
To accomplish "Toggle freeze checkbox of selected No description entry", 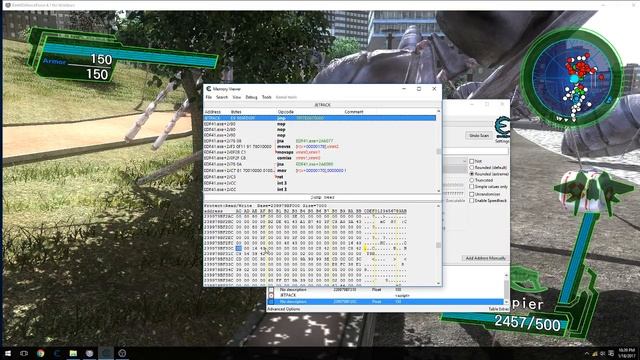I will coord(271,302).
